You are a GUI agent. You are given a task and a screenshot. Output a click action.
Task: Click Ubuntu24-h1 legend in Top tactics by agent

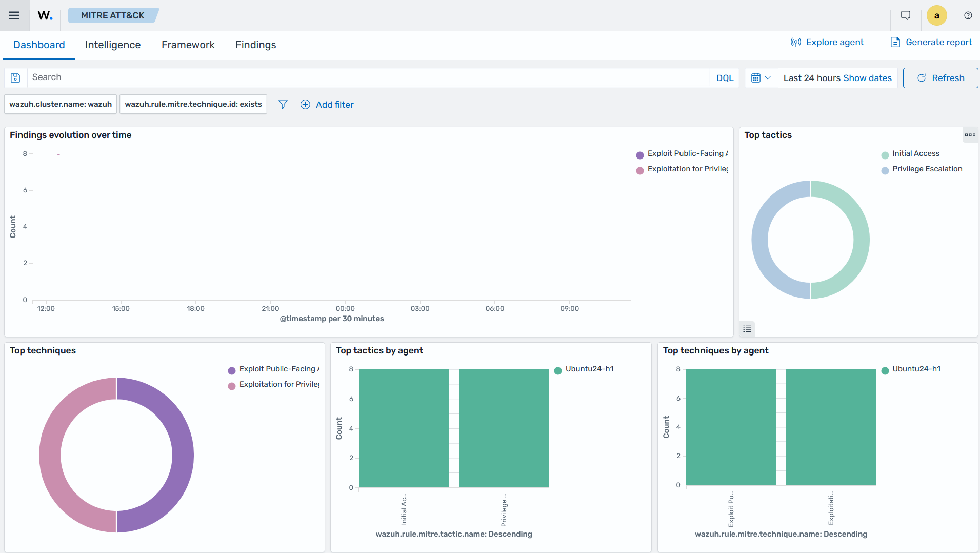[584, 369]
